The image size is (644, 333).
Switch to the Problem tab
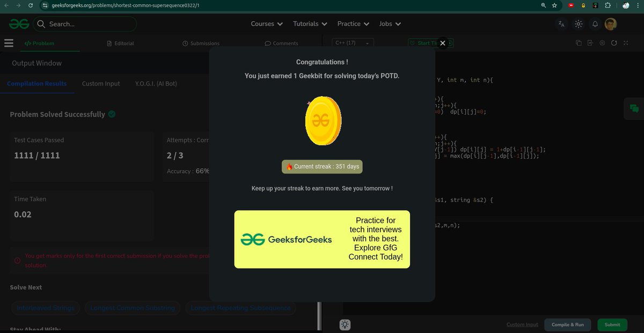coord(39,43)
